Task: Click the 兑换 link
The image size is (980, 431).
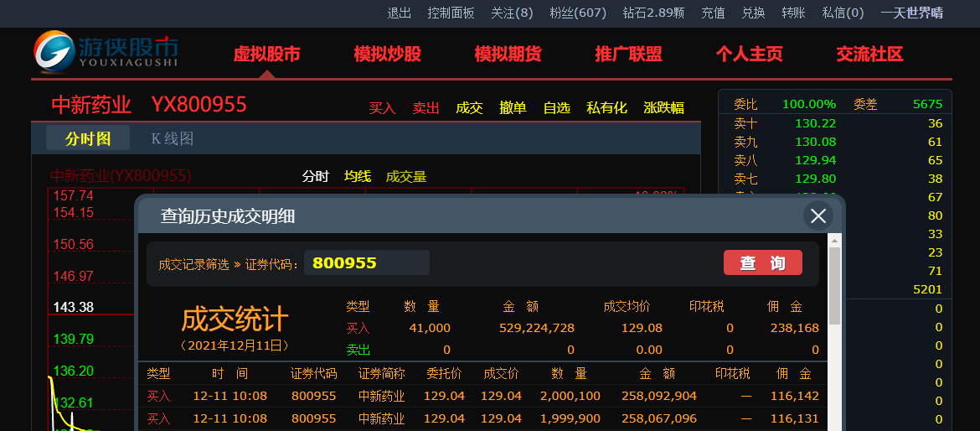Action: 753,13
